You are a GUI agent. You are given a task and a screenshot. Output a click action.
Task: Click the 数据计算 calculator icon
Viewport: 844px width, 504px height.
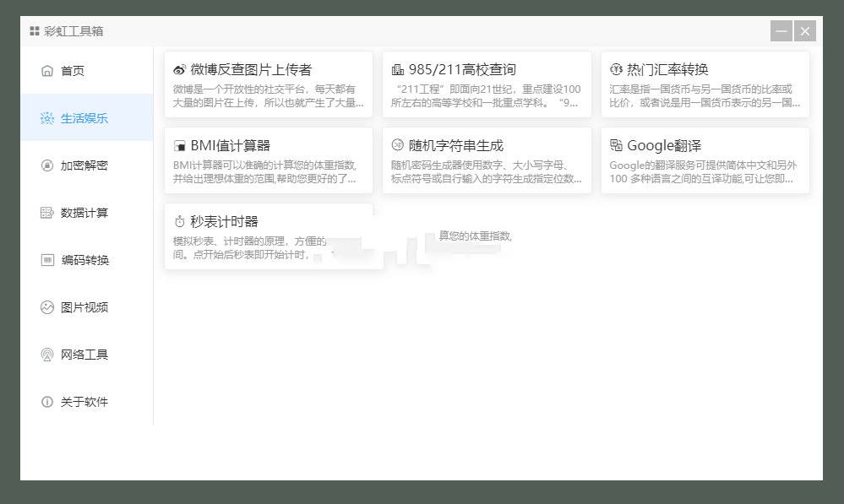pyautogui.click(x=46, y=213)
